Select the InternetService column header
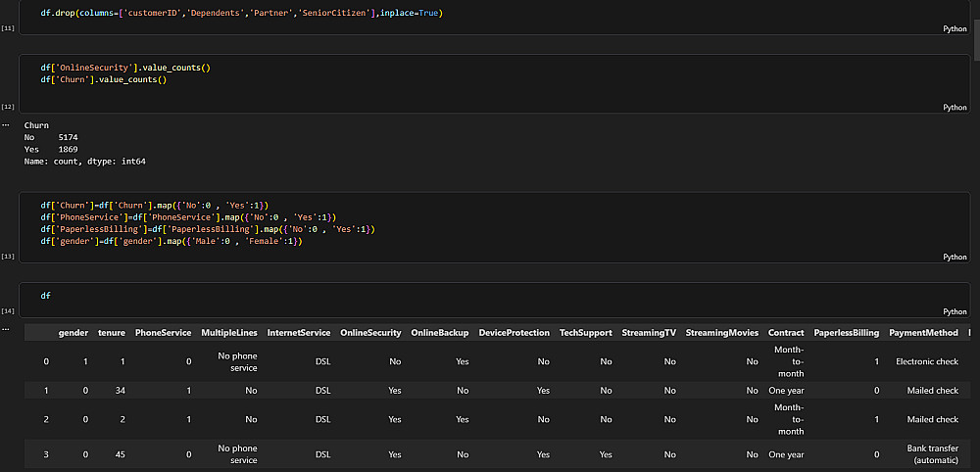 point(299,333)
